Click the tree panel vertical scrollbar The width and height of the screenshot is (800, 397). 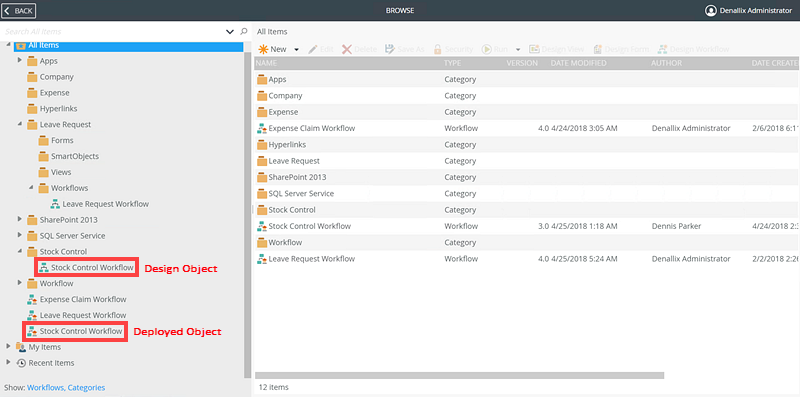[x=247, y=214]
